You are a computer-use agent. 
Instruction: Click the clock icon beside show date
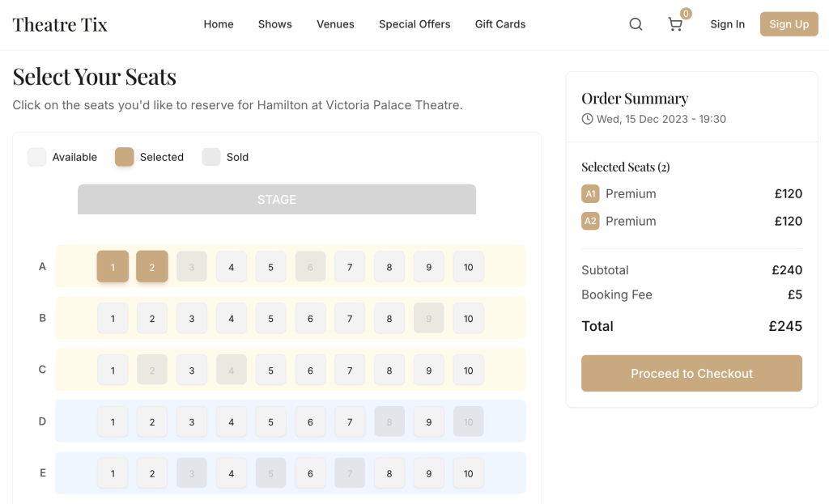(x=587, y=119)
